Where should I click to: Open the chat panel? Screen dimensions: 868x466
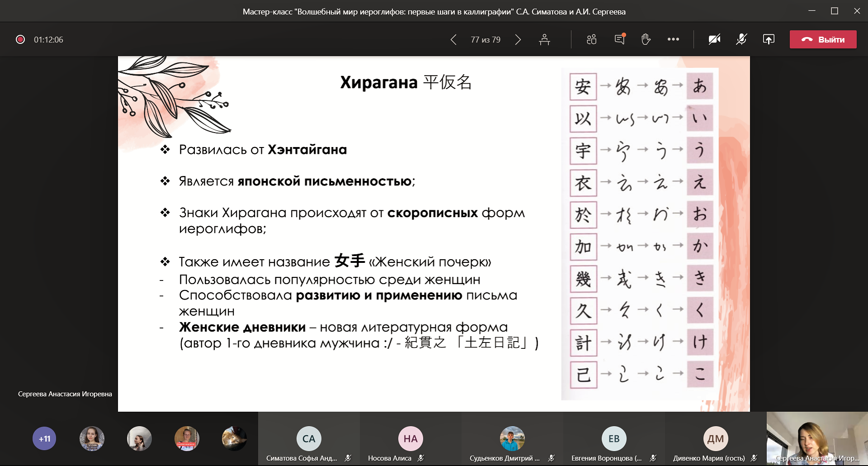(x=619, y=39)
